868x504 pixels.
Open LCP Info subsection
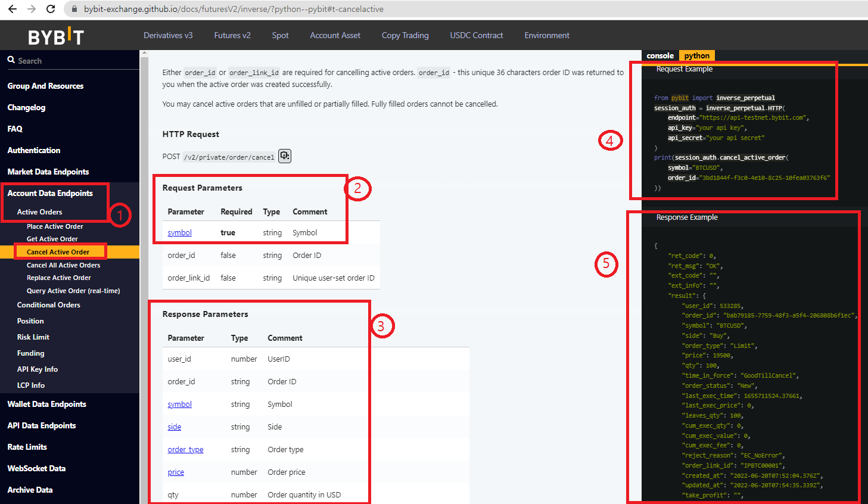[30, 385]
